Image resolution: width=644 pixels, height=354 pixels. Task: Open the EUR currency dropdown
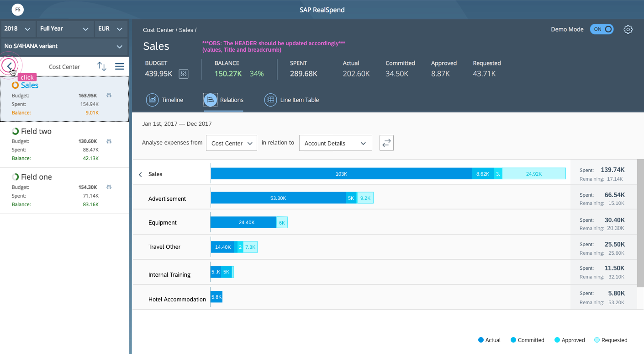click(111, 29)
